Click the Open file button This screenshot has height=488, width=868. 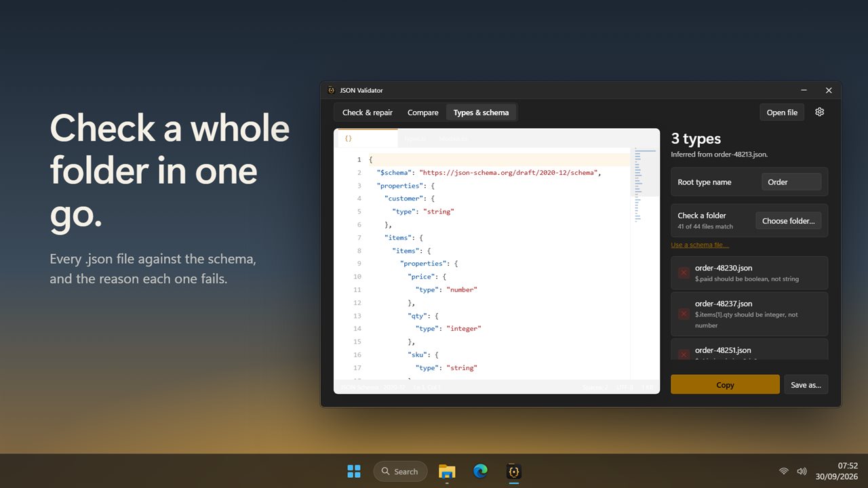[782, 113]
